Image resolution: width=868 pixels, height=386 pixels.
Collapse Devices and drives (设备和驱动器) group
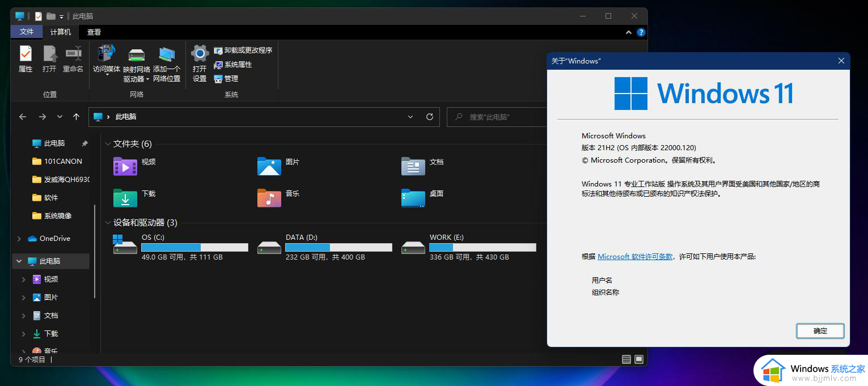(x=108, y=223)
